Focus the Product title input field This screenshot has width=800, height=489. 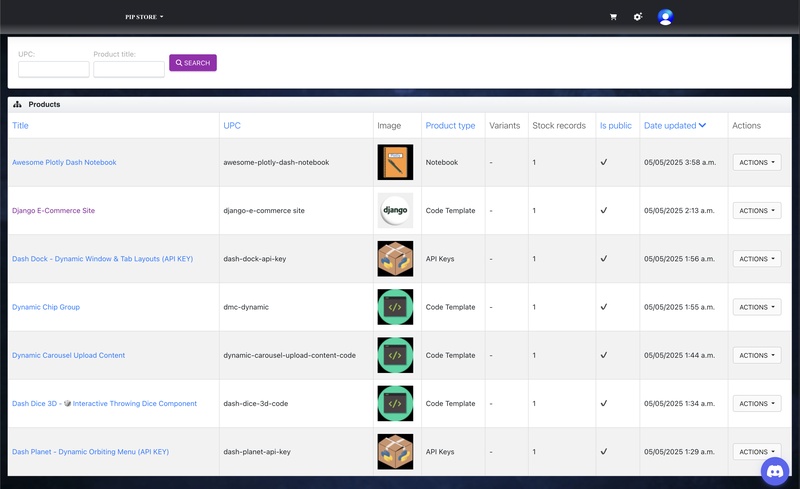[x=129, y=69]
